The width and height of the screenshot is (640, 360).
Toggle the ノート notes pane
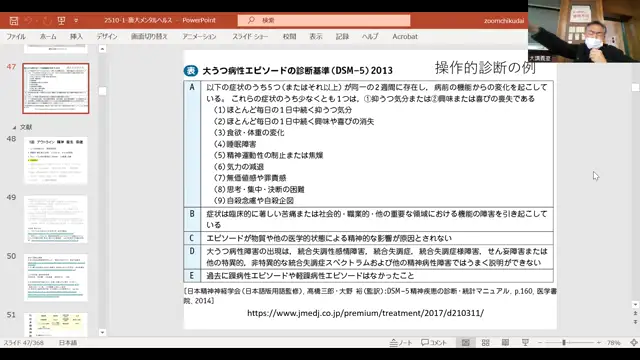pos(400,342)
